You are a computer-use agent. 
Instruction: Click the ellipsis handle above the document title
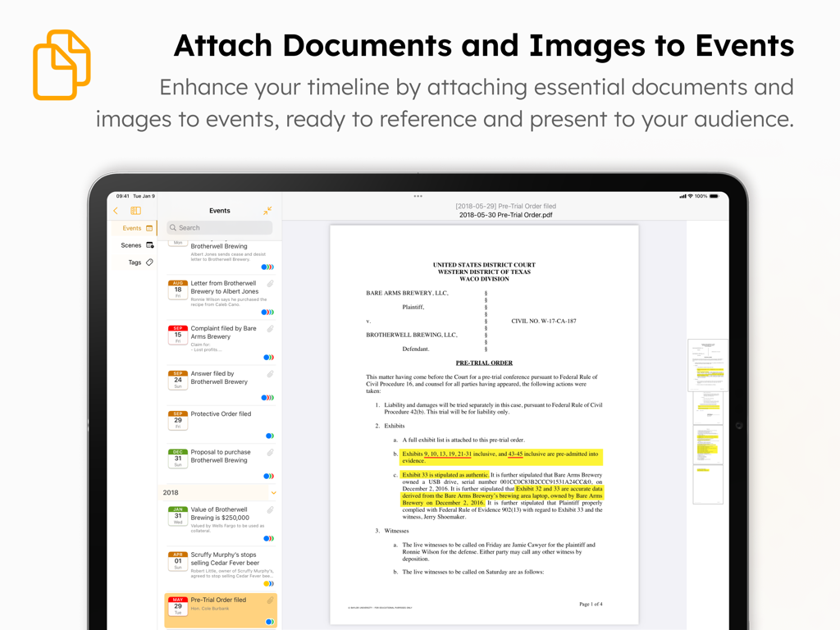pyautogui.click(x=418, y=196)
